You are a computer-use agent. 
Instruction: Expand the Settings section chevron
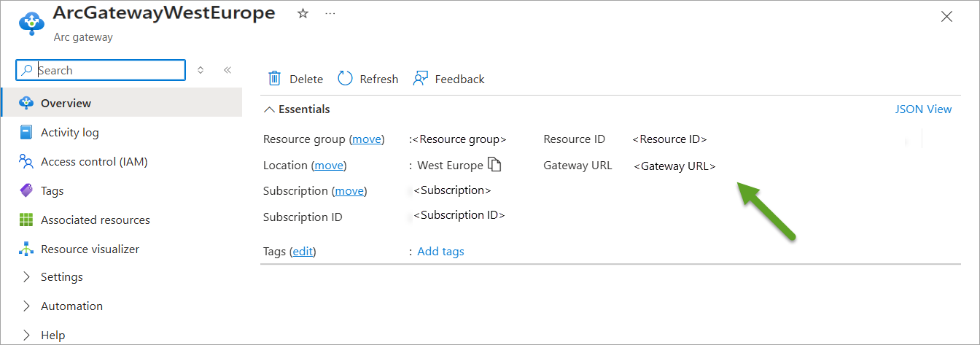[27, 276]
